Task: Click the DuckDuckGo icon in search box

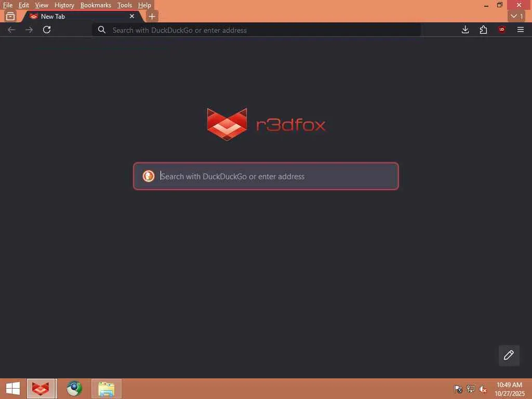Action: point(148,176)
